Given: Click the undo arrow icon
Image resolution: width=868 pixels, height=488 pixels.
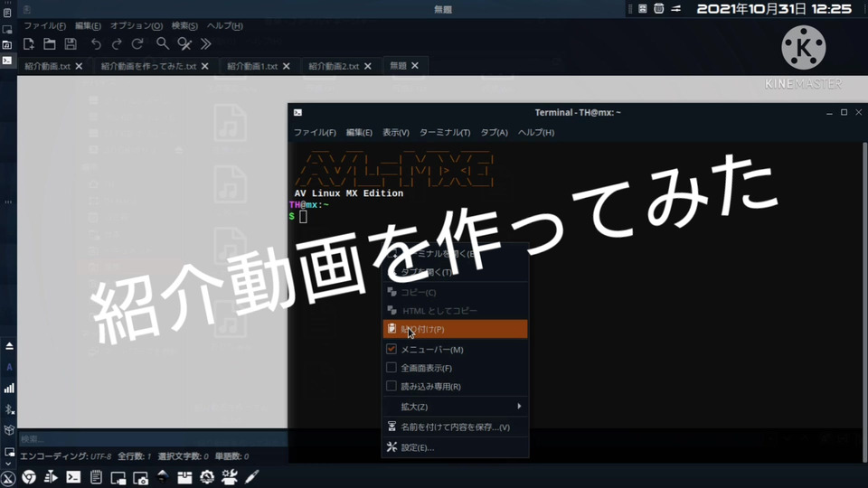Looking at the screenshot, I should coord(96,43).
